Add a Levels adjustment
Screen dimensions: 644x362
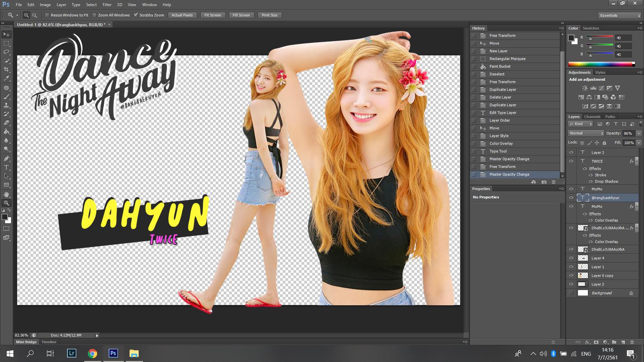tap(593, 88)
